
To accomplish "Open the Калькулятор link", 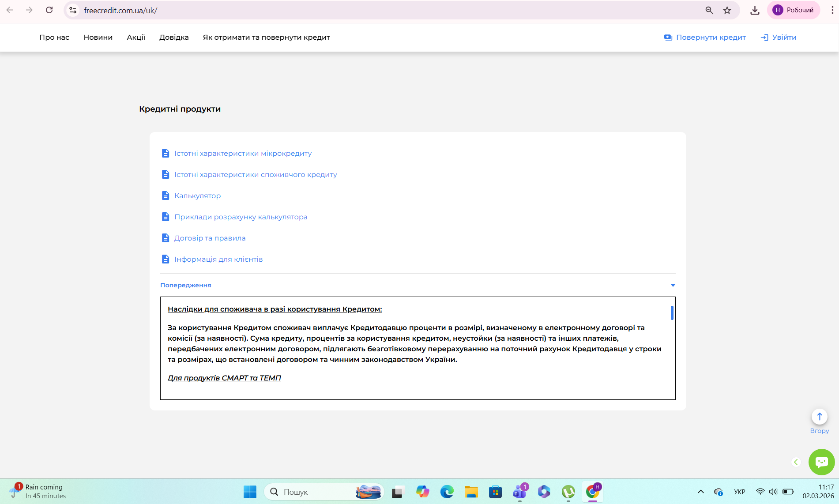I will (x=197, y=196).
